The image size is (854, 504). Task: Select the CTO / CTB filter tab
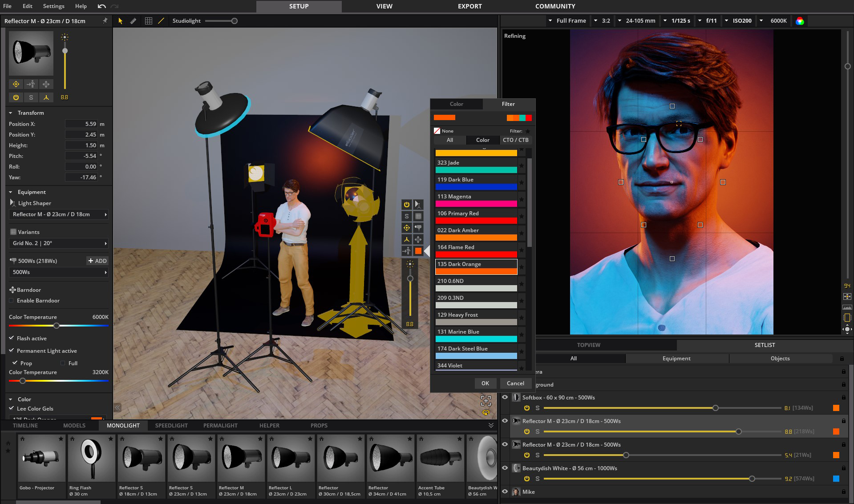pos(515,140)
